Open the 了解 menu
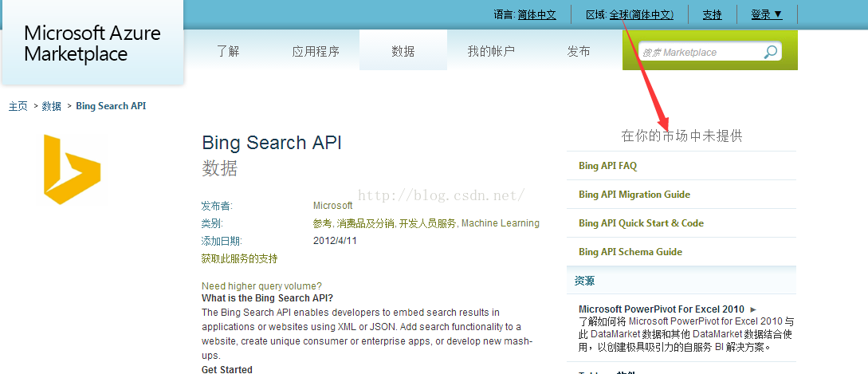Viewport: 868px width, 374px height. [x=228, y=52]
